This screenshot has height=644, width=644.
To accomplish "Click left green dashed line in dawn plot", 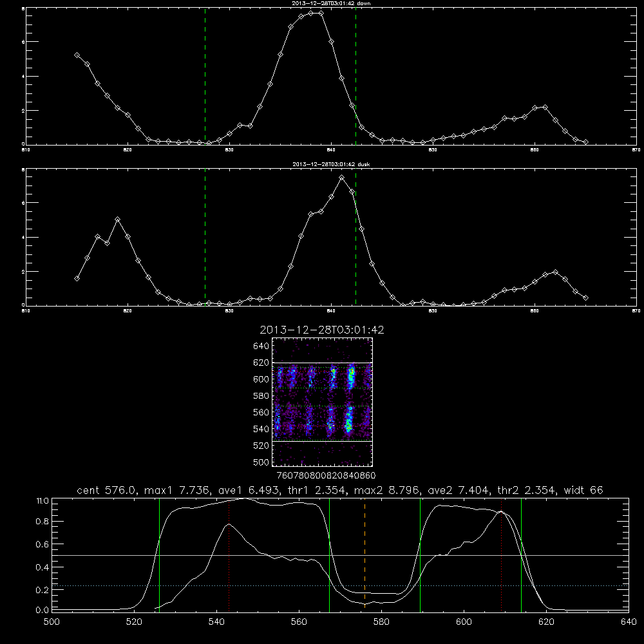I will pyautogui.click(x=205, y=77).
